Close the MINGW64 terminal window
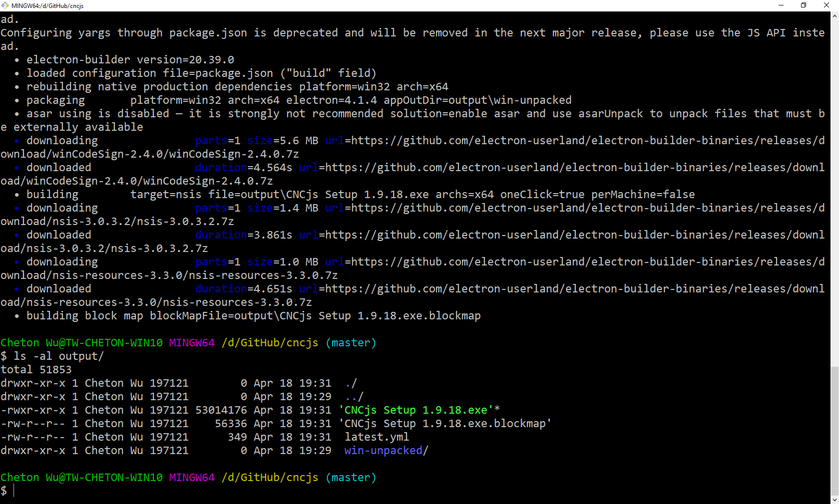839x504 pixels. pyautogui.click(x=826, y=5)
